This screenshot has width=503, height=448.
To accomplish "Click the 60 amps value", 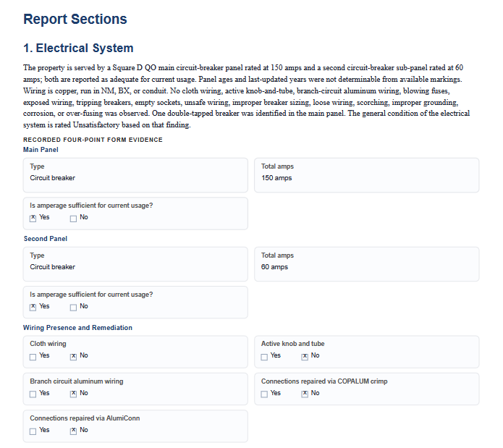I will (274, 267).
